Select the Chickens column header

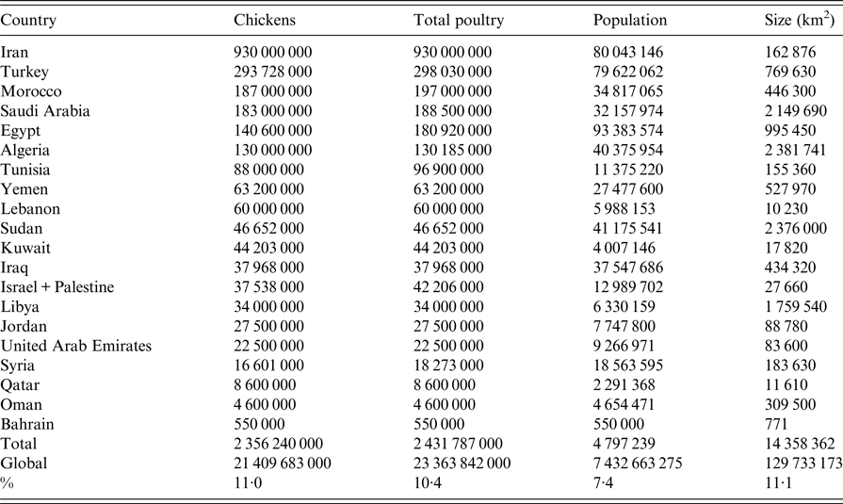(x=265, y=19)
